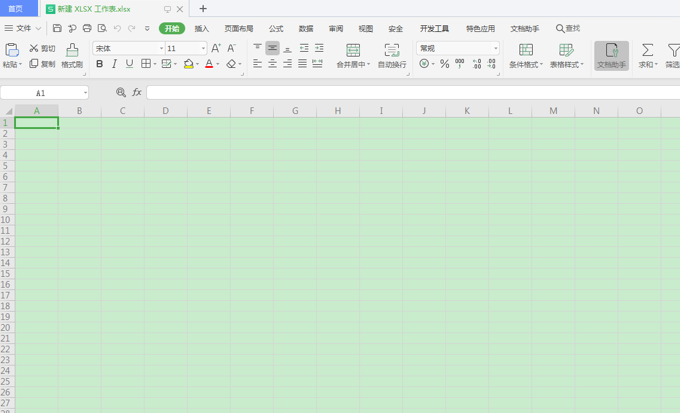
Task: Open Developer Tools (开发工具) tab
Action: (x=434, y=29)
